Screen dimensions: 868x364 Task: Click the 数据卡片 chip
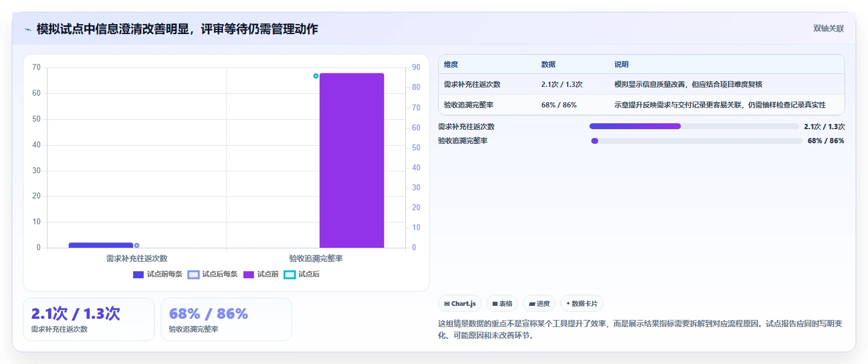(582, 304)
